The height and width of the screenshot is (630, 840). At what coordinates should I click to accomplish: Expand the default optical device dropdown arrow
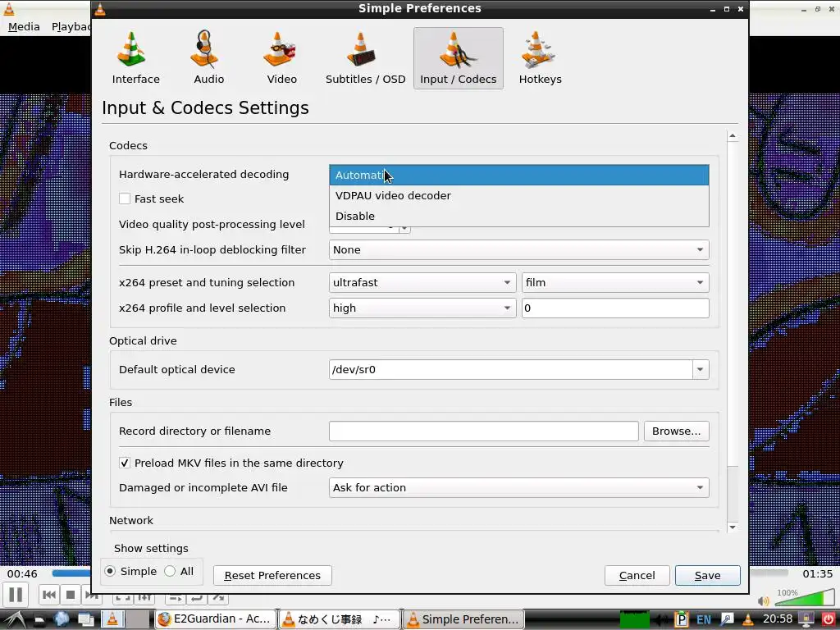701,370
